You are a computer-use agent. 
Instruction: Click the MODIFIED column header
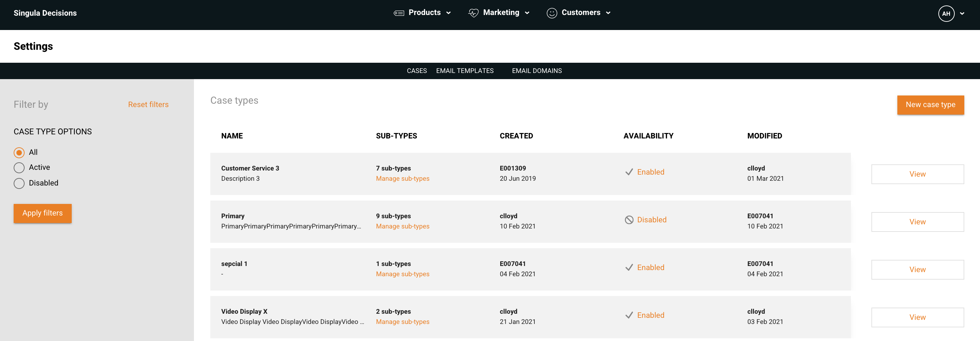click(x=764, y=136)
